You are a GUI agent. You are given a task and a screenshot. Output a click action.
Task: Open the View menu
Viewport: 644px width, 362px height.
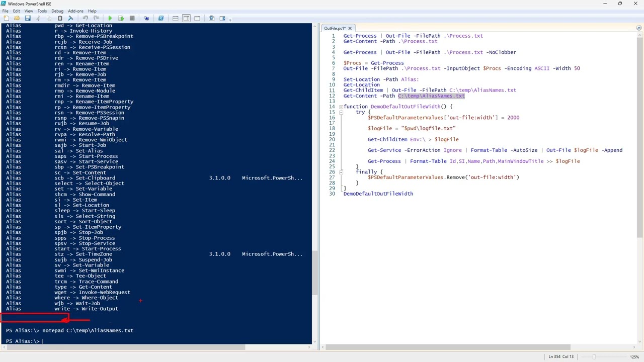click(x=29, y=11)
